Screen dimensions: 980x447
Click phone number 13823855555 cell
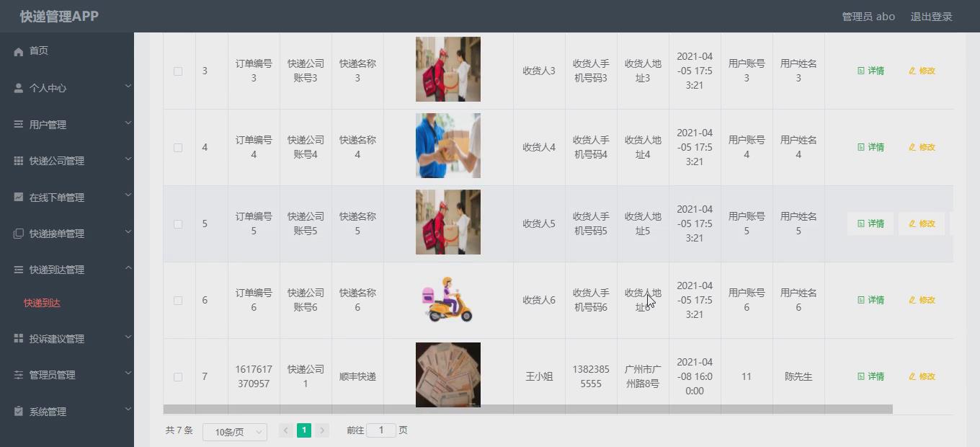pyautogui.click(x=591, y=376)
